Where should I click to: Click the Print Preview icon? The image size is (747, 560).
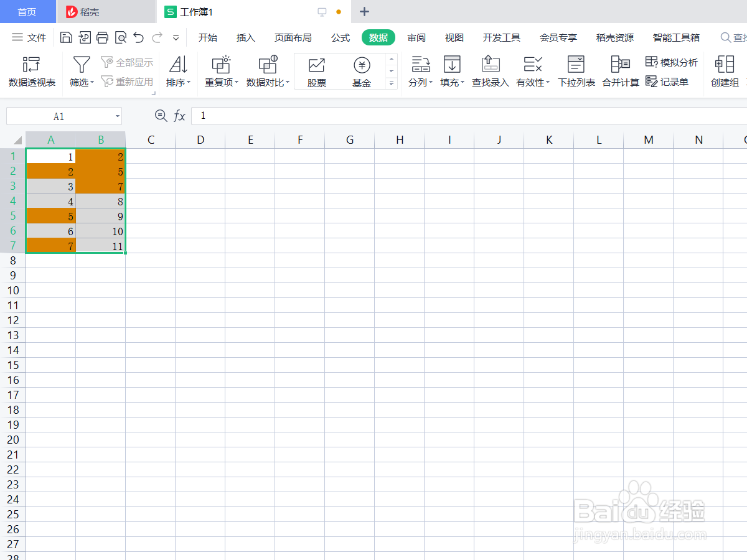pyautogui.click(x=120, y=38)
